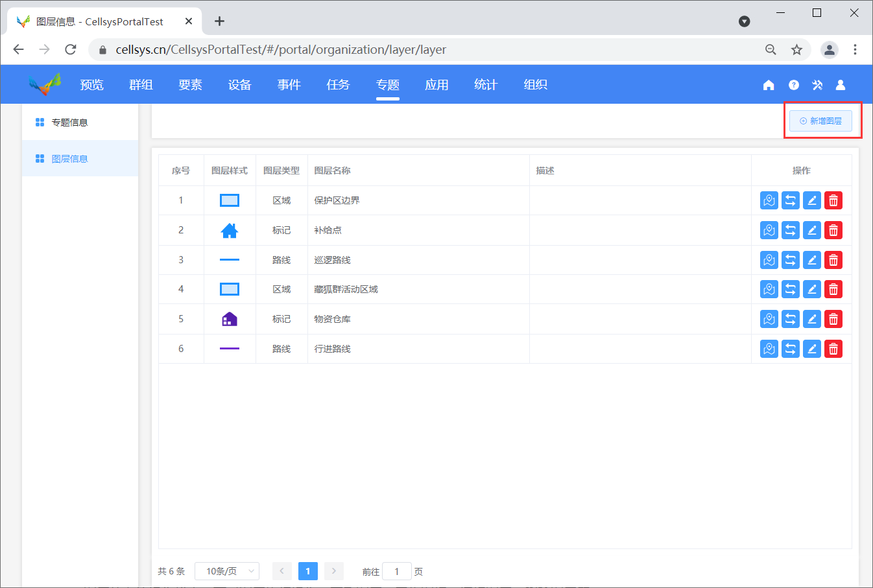873x588 pixels.
Task: Open the tools settings icon in header
Action: (x=817, y=85)
